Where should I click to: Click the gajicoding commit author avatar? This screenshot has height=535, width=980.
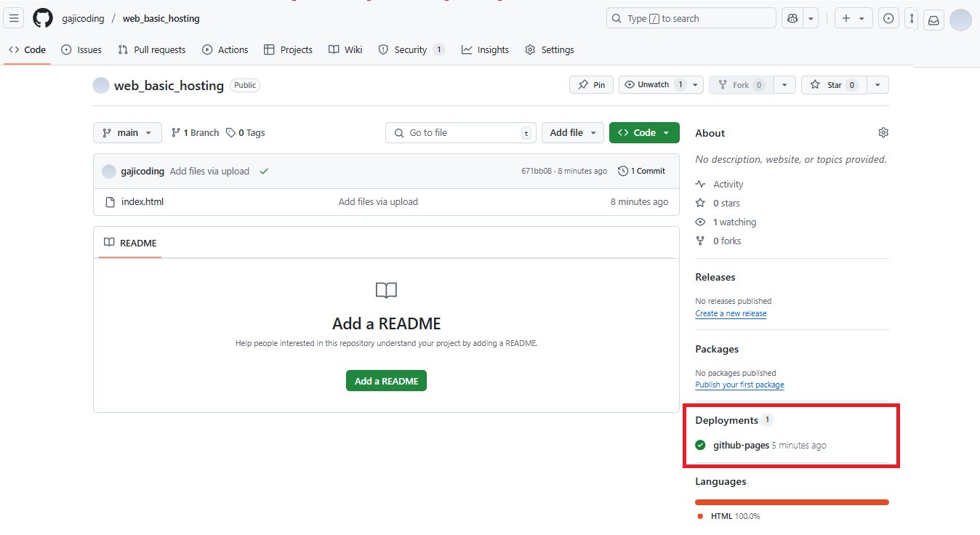coord(109,172)
